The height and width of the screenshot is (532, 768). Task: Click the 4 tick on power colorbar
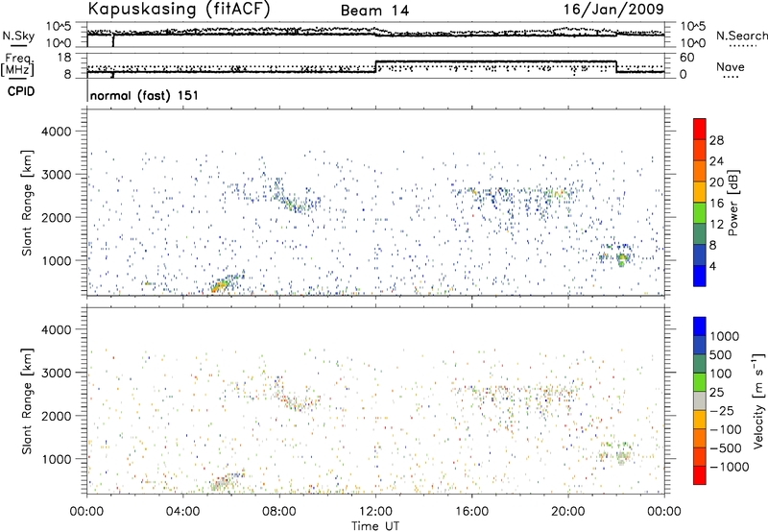click(712, 266)
